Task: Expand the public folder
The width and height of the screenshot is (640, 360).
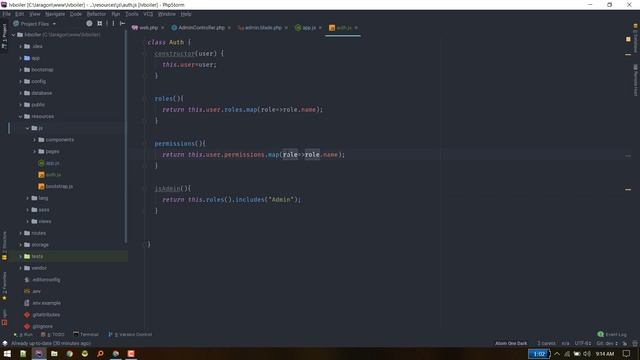Action: click(x=20, y=105)
